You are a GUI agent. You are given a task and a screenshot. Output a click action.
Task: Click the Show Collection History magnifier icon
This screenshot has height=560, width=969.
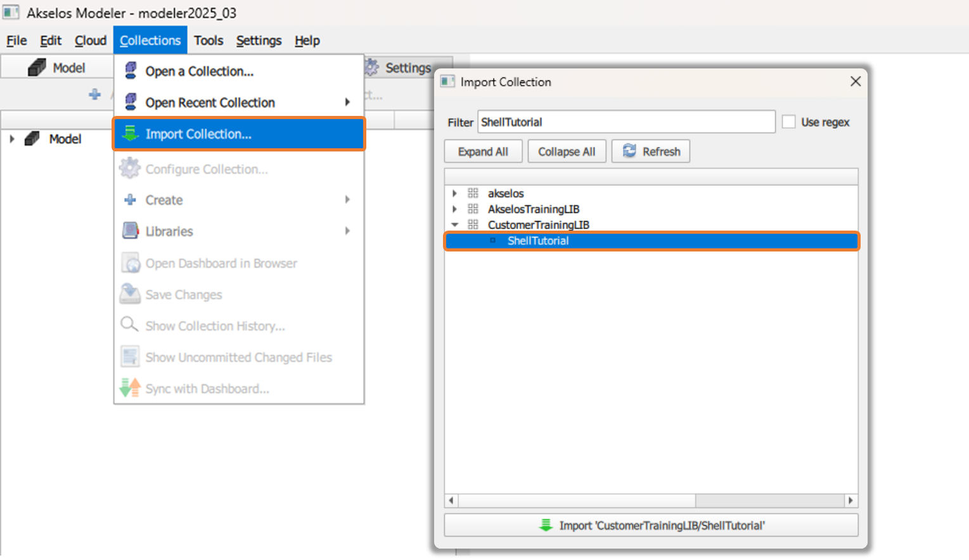coord(129,324)
